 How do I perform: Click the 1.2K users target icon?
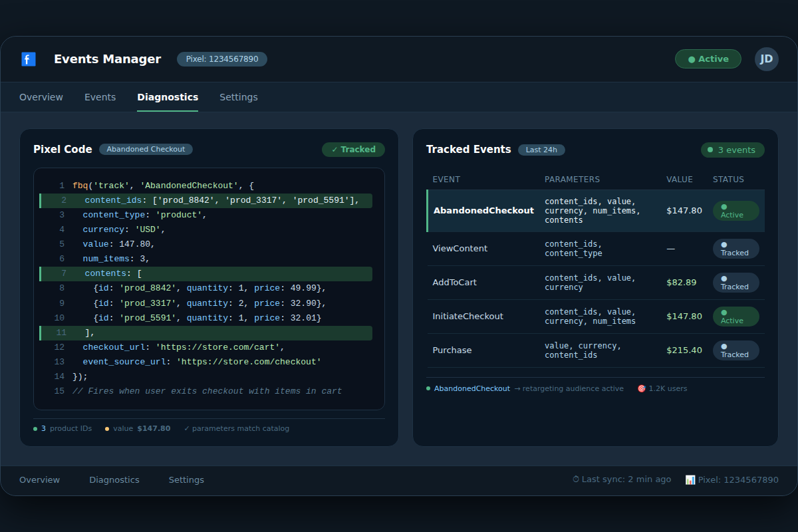pyautogui.click(x=642, y=389)
